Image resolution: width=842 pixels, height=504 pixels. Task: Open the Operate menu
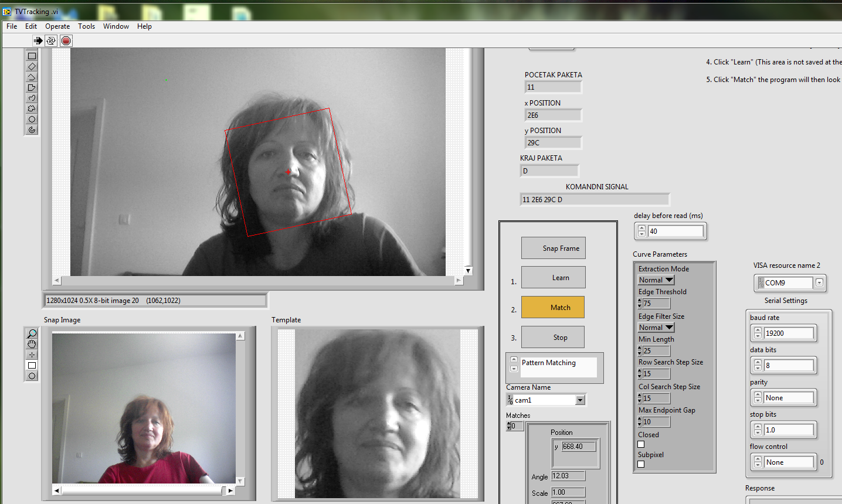click(57, 26)
